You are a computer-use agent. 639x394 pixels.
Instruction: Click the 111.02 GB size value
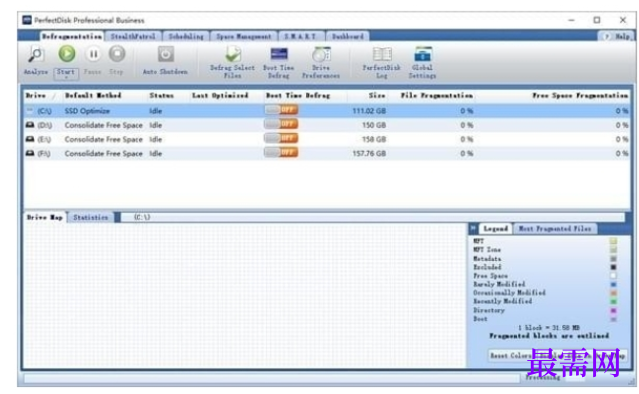(369, 111)
